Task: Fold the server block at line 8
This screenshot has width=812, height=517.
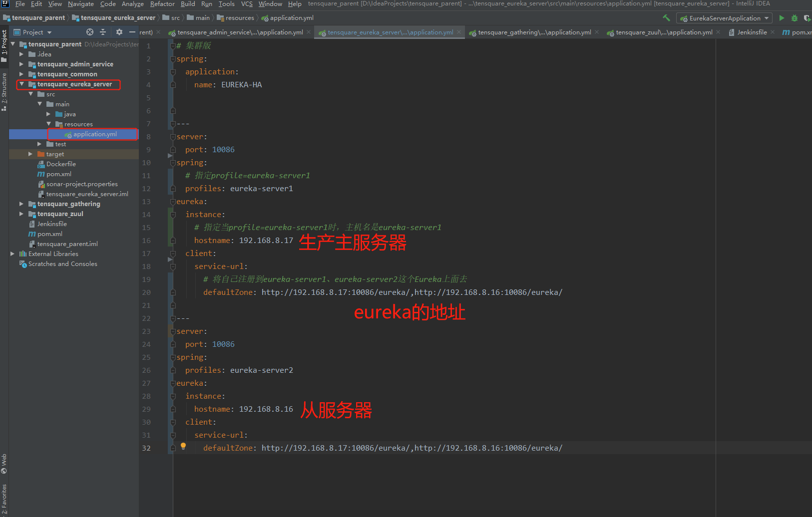Action: click(x=173, y=137)
